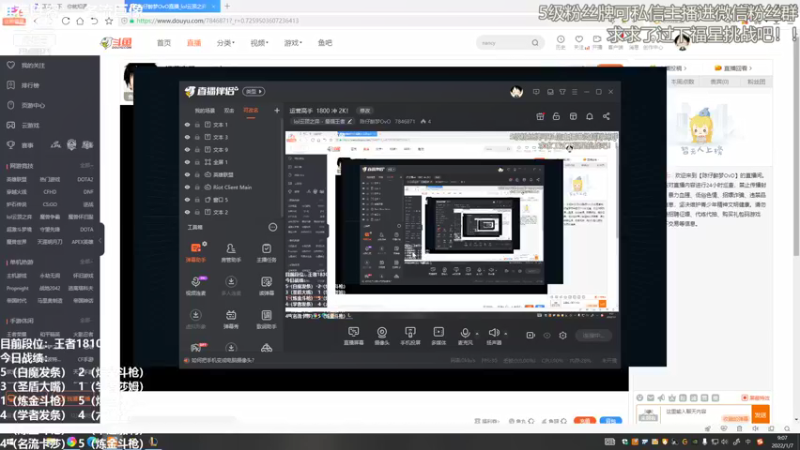Open the 主播任务 streamer tasks tool
This screenshot has height=450, width=800.
[x=266, y=253]
